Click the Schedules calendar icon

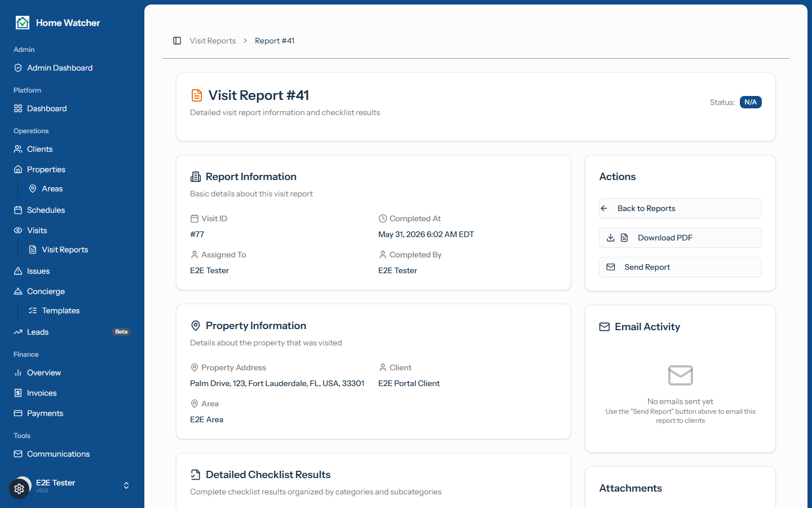[18, 210]
